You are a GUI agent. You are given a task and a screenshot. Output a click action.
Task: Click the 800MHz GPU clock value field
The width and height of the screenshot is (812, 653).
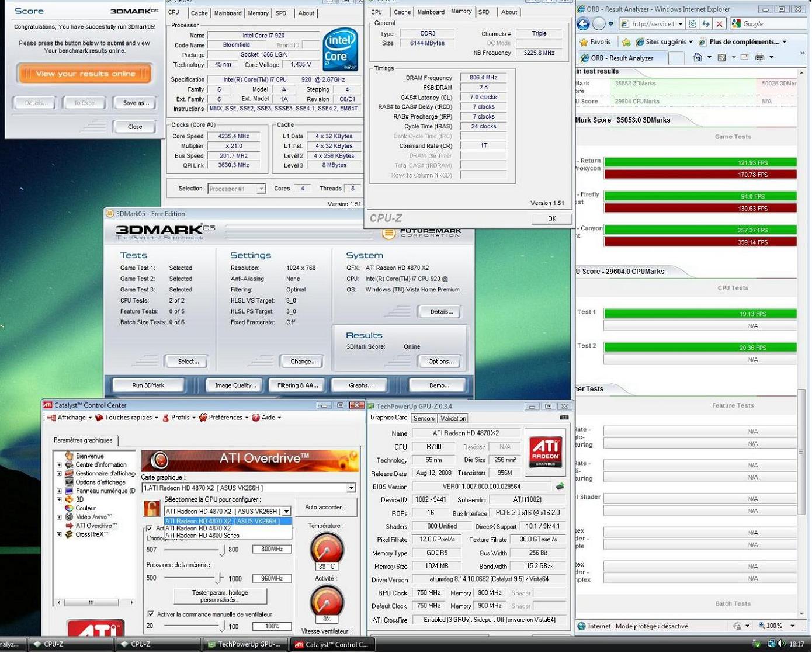(272, 550)
